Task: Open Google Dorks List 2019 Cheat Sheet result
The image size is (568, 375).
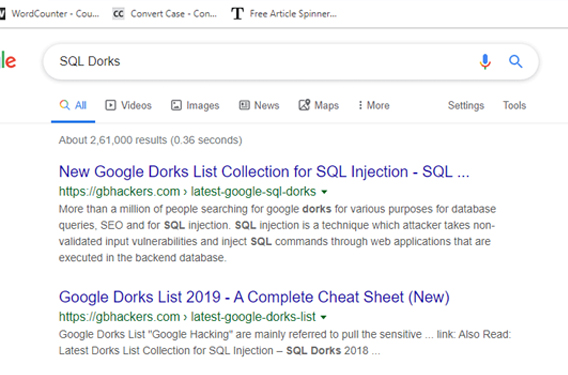Action: [x=254, y=297]
